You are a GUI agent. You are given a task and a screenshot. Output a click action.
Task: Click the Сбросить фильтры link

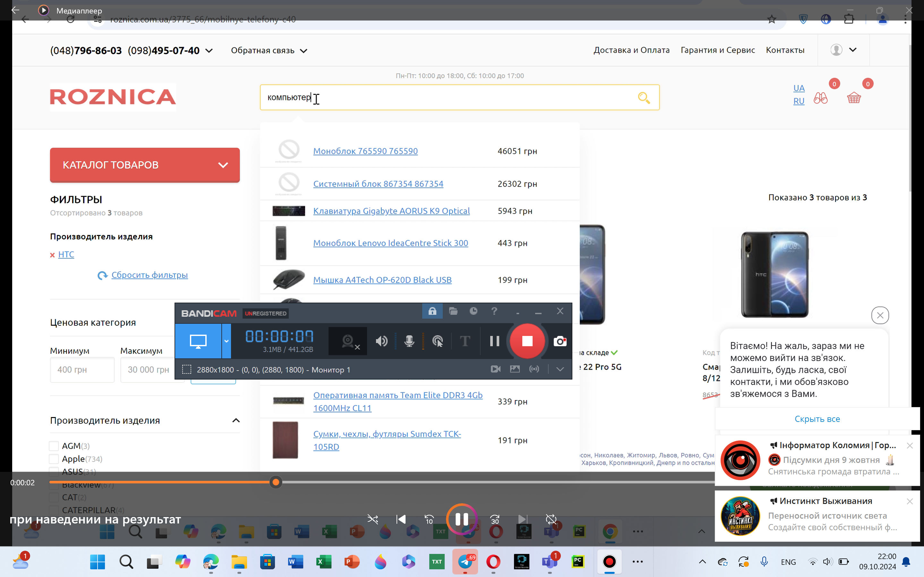(x=149, y=275)
